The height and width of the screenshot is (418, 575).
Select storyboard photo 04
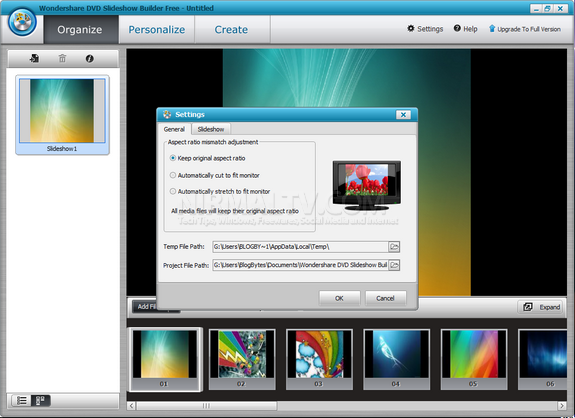397,359
